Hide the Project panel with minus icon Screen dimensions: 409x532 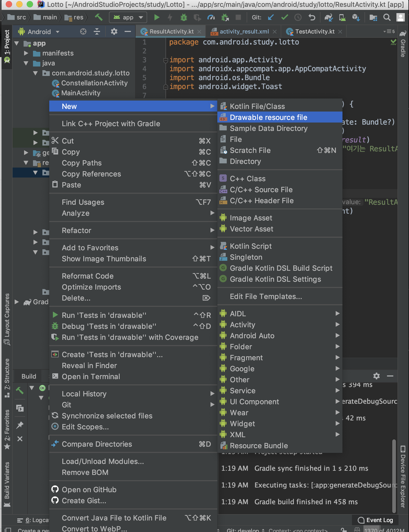point(128,32)
